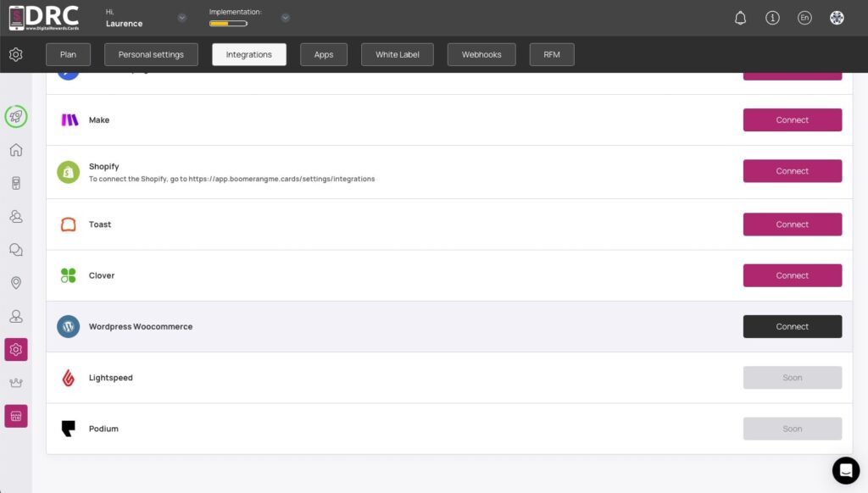Viewport: 868px width, 493px height.
Task: Click the Make label
Action: (99, 119)
